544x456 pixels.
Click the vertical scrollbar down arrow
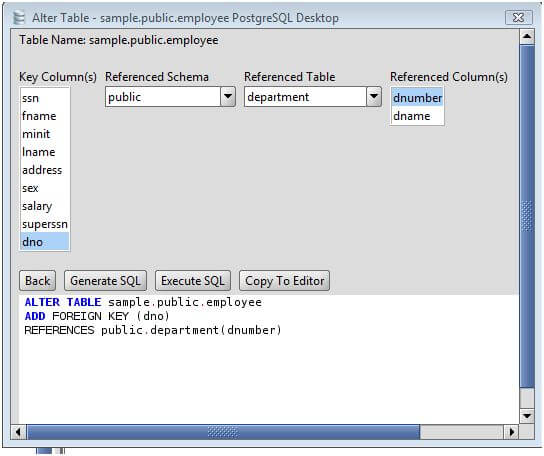(x=527, y=416)
